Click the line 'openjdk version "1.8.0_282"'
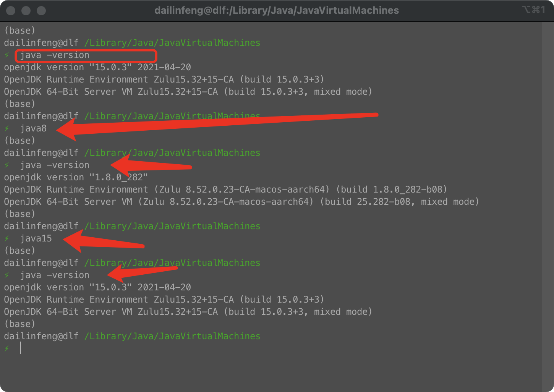This screenshot has width=554, height=392. coord(76,177)
